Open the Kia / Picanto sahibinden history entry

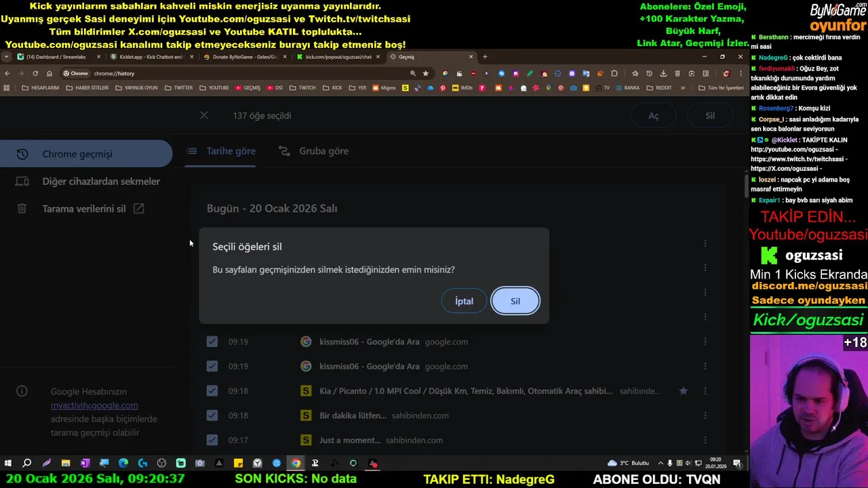[x=466, y=391]
